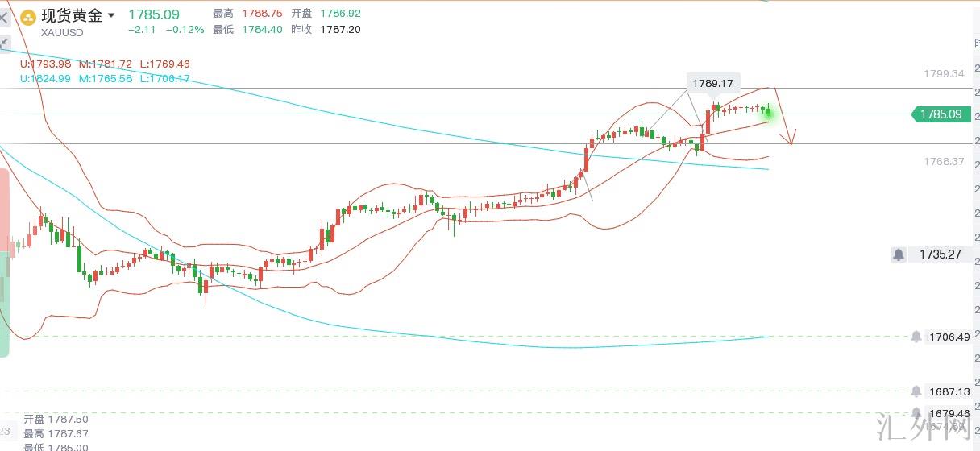Click the collapse arrows icon below the X

4,42
